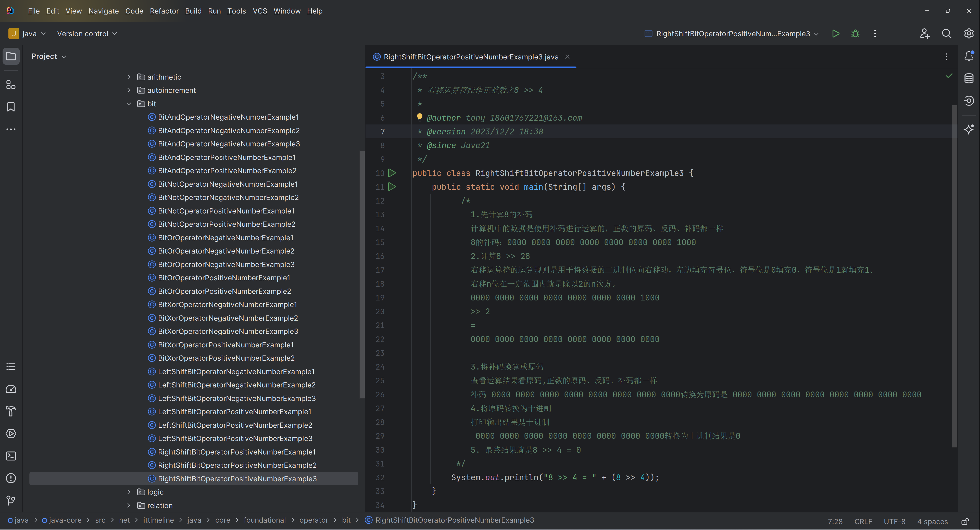Click the java-core breadcrumb in navigation bar
The width and height of the screenshot is (980, 530).
tap(62, 520)
